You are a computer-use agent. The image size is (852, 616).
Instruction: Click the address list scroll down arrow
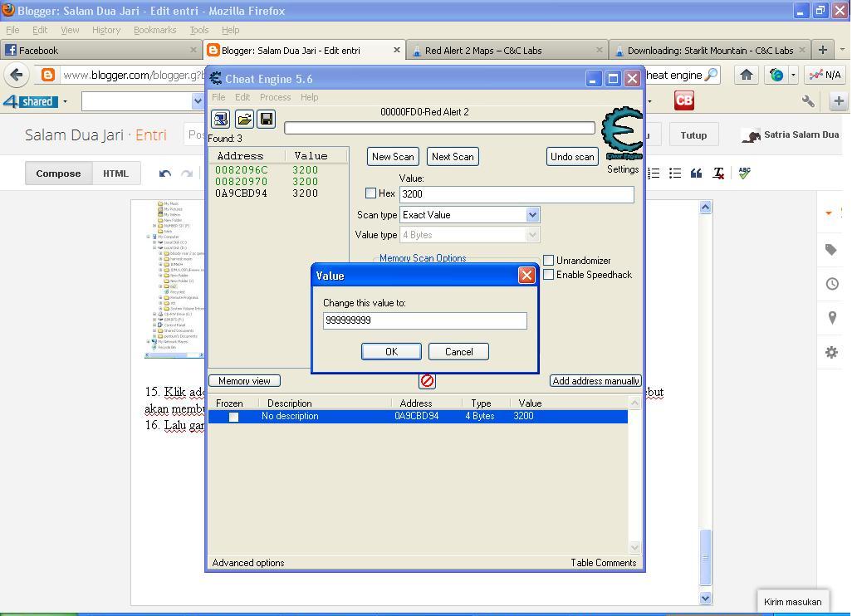pyautogui.click(x=634, y=547)
